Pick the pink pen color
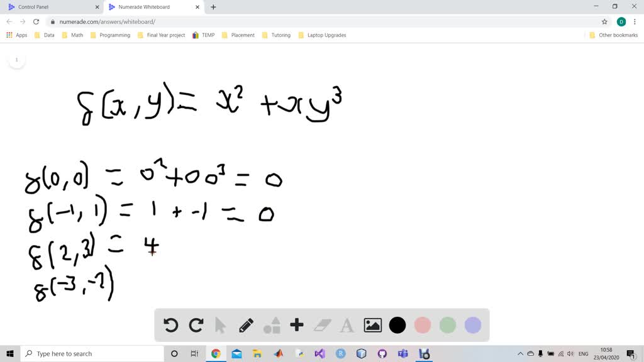 tap(422, 325)
